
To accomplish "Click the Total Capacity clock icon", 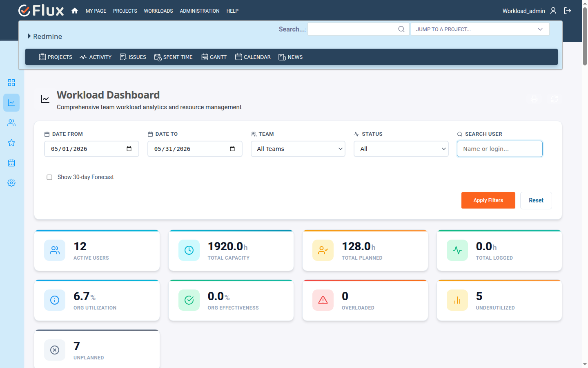I will pos(189,250).
